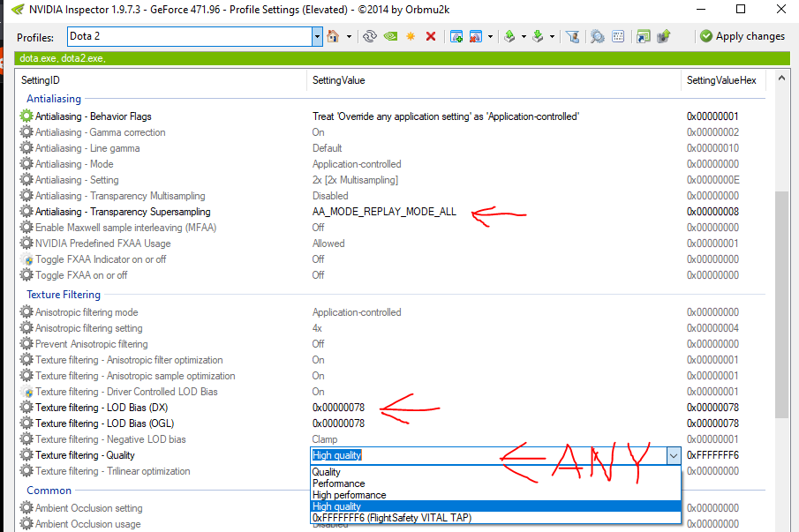Click the High quality editable value field
The image size is (799, 532).
(x=488, y=455)
